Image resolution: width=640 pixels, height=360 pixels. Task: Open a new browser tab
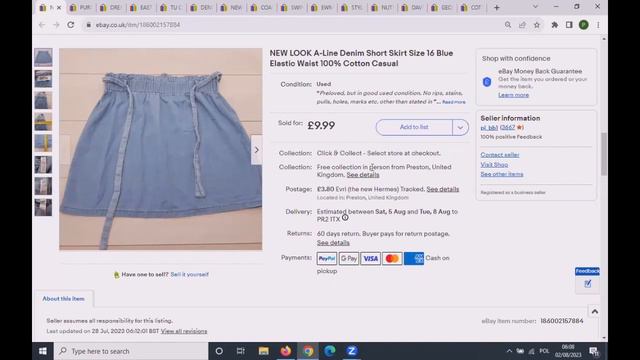[496, 7]
